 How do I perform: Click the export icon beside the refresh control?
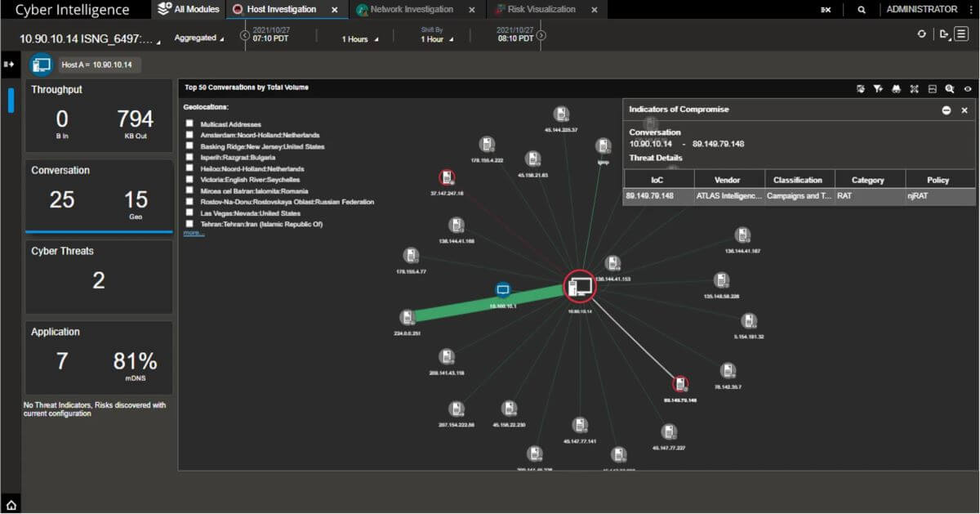(x=944, y=34)
